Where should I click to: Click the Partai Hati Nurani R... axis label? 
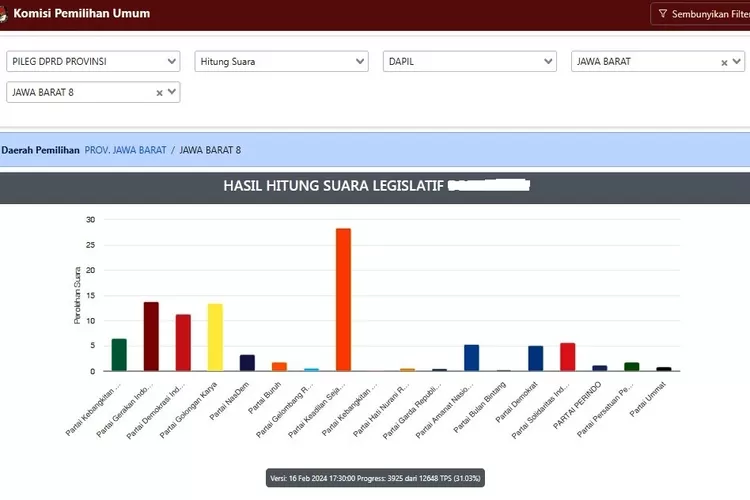pyautogui.click(x=381, y=410)
